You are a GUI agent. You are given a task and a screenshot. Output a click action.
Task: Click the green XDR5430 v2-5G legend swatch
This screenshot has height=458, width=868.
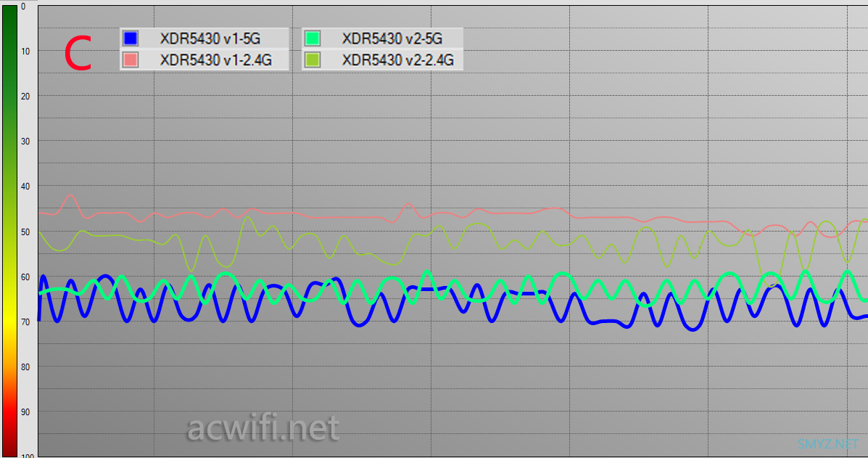[313, 38]
